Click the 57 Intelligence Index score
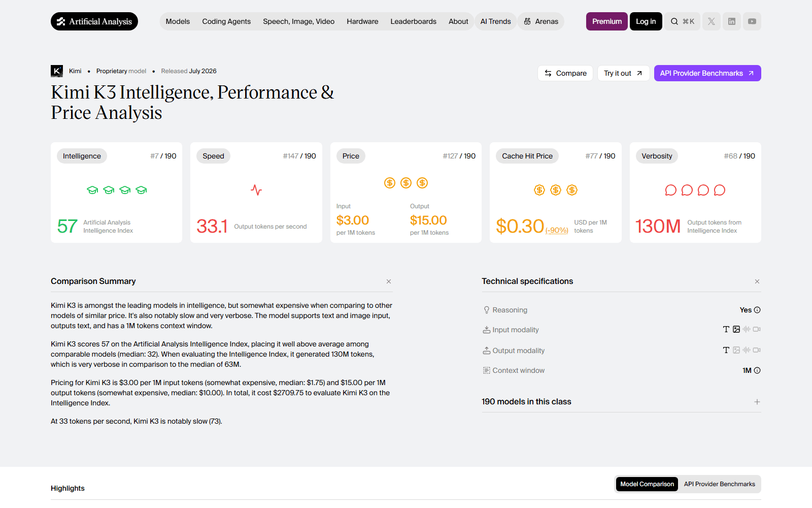Screen dimensions: 812x508 [x=67, y=227]
